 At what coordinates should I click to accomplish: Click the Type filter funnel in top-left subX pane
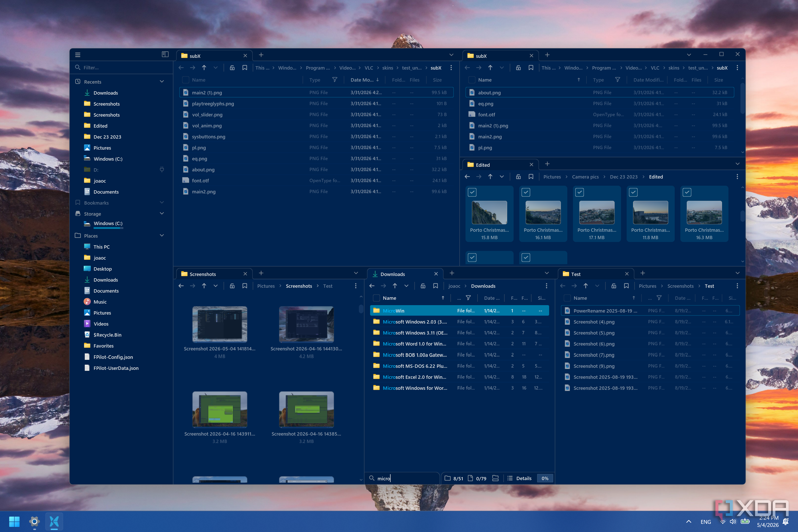click(x=335, y=80)
